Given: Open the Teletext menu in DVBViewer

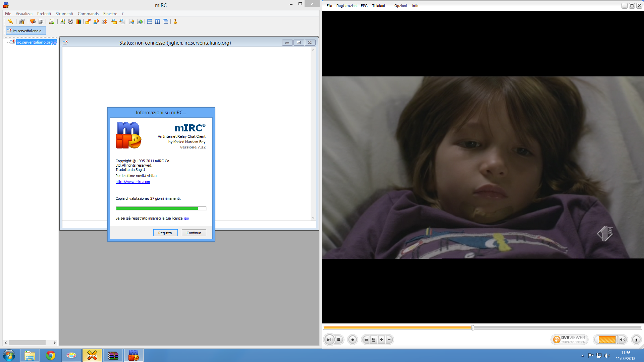Looking at the screenshot, I should pyautogui.click(x=379, y=6).
